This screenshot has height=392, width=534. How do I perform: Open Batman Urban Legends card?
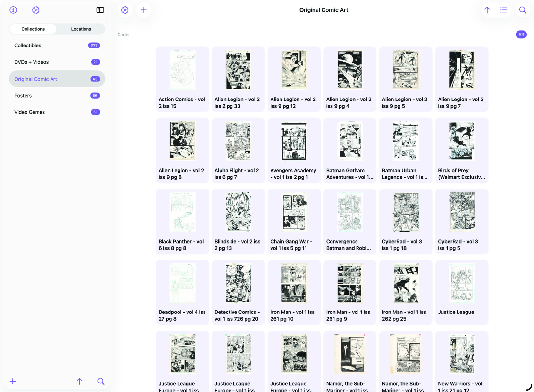[406, 150]
